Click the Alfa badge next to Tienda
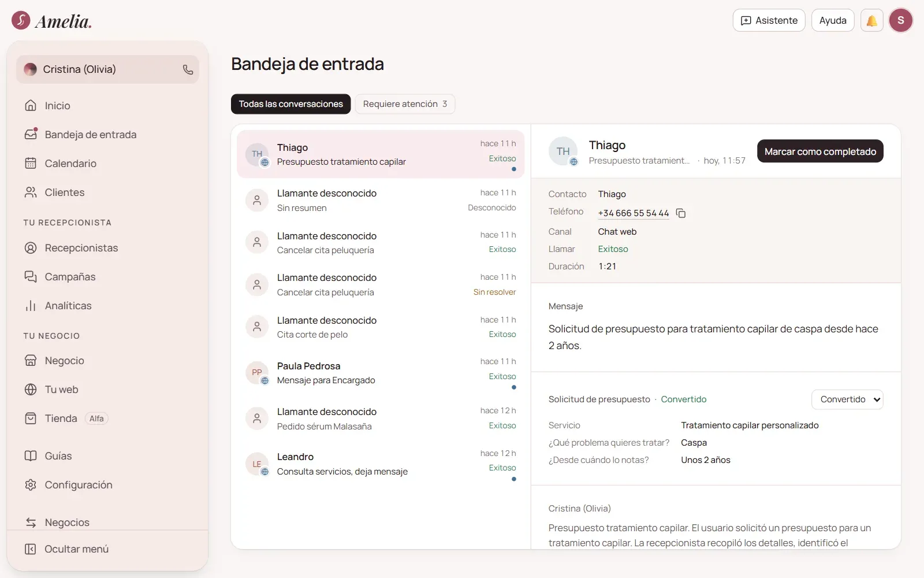 [x=96, y=418]
